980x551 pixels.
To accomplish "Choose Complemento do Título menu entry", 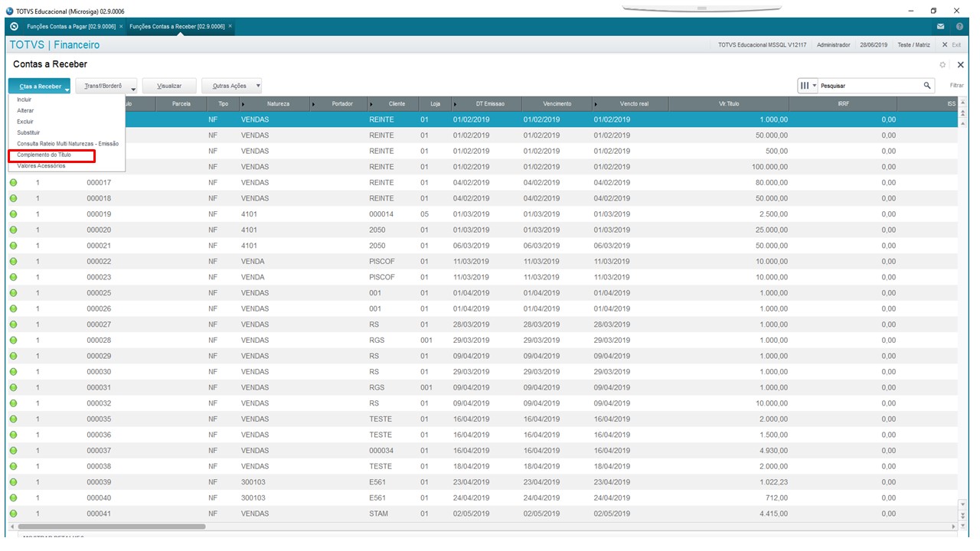I will click(x=44, y=155).
